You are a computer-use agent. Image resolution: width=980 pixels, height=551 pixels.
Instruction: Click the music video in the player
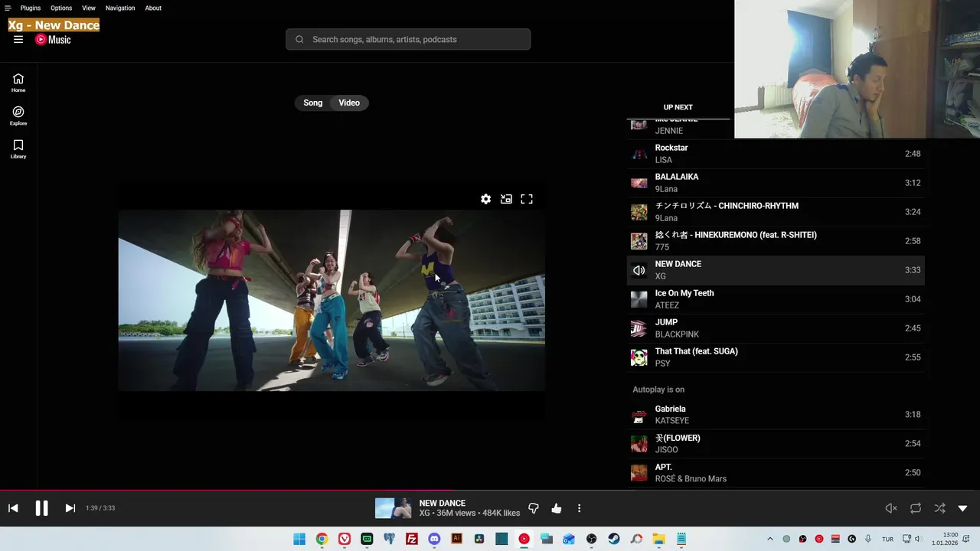[x=332, y=301]
